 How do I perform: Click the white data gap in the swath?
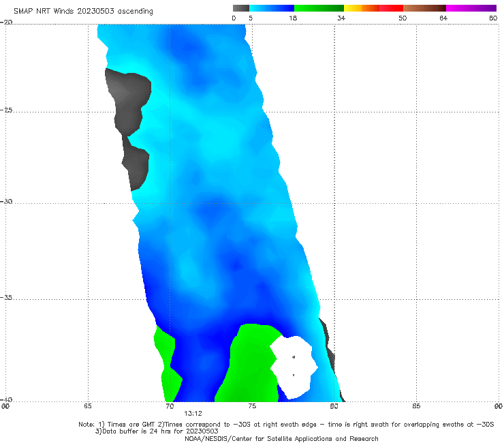293,367
